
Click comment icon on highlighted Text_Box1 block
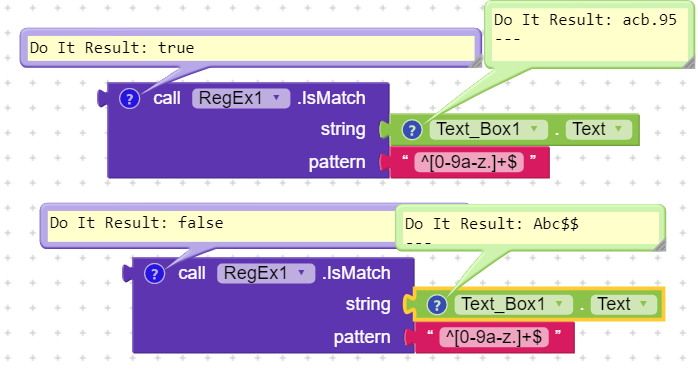(437, 305)
